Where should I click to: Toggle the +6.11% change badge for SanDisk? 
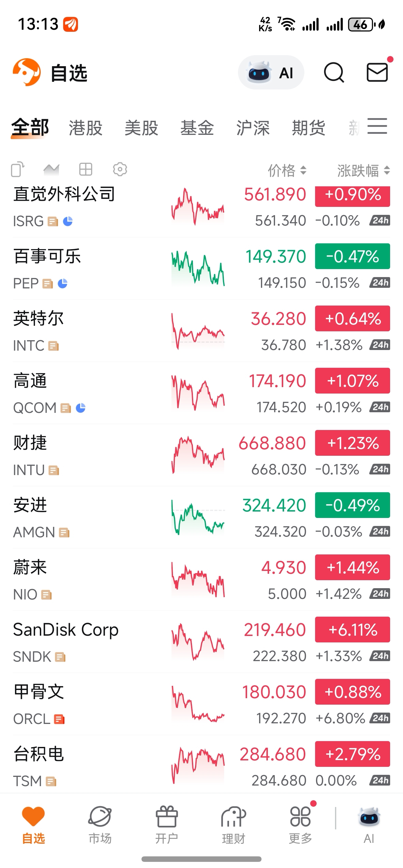352,630
